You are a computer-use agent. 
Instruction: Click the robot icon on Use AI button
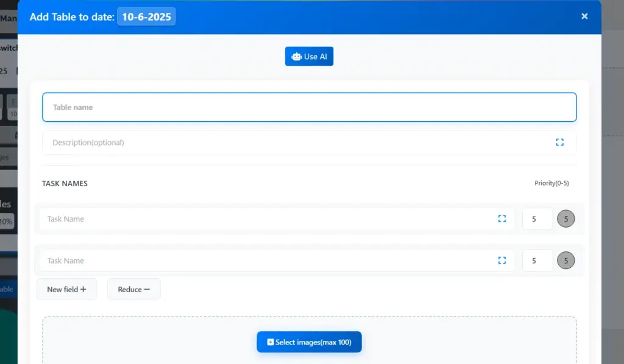(x=296, y=56)
